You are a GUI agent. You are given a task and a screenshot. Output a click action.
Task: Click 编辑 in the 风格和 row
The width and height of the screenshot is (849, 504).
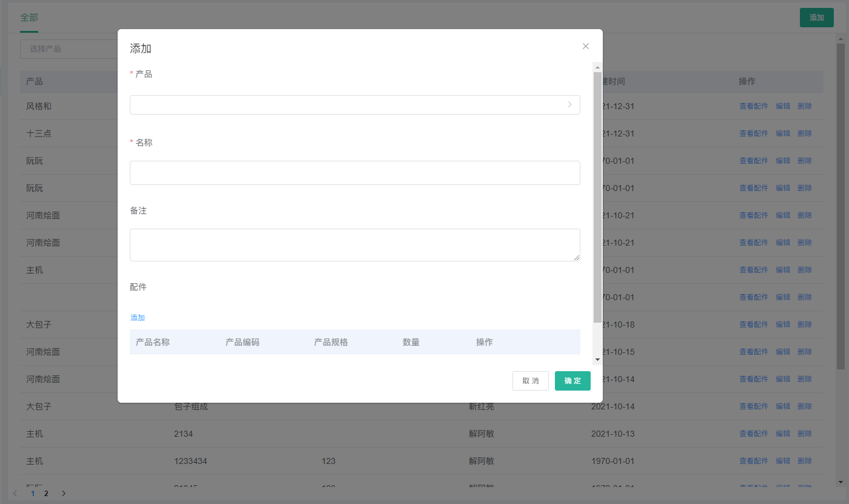coord(783,106)
